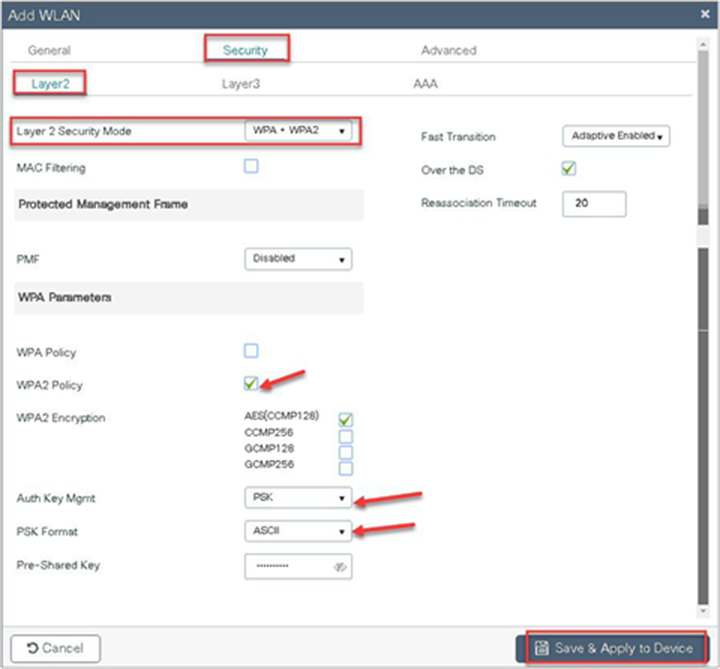Viewport: 720px width, 669px height.
Task: Click the save disk icon on Save & Apply
Action: click(x=542, y=648)
